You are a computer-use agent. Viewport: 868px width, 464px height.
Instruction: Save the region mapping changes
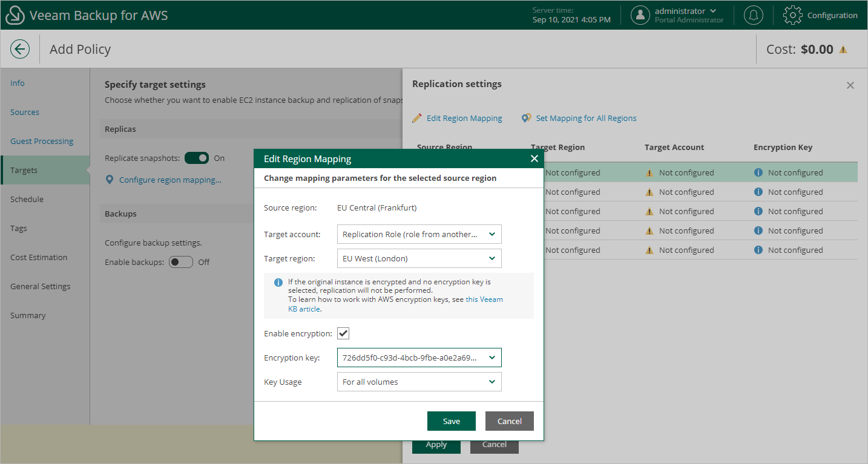(x=452, y=421)
